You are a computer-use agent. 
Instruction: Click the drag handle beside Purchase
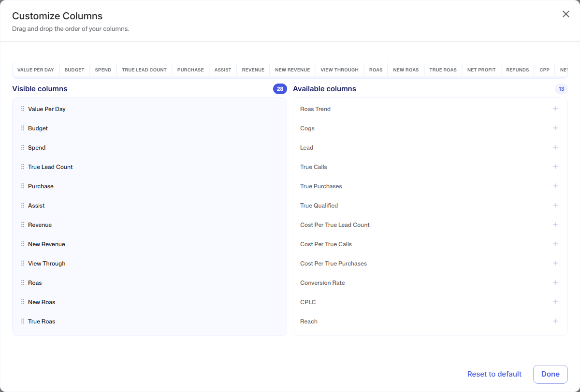(x=23, y=186)
